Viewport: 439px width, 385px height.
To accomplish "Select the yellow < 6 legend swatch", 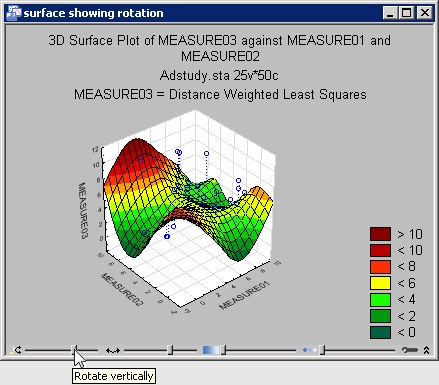I will click(x=380, y=283).
